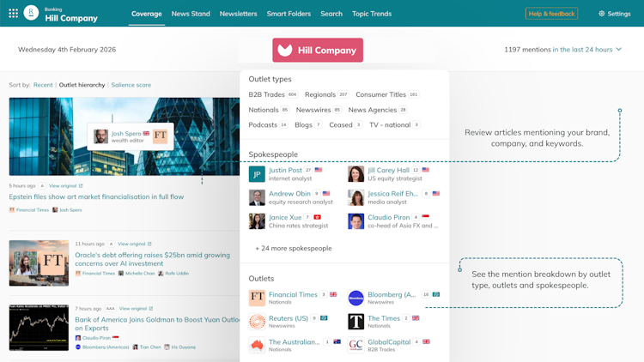Screen dimensions: 644x362
Task: Expand + 24 more spokespeople
Action: point(294,248)
